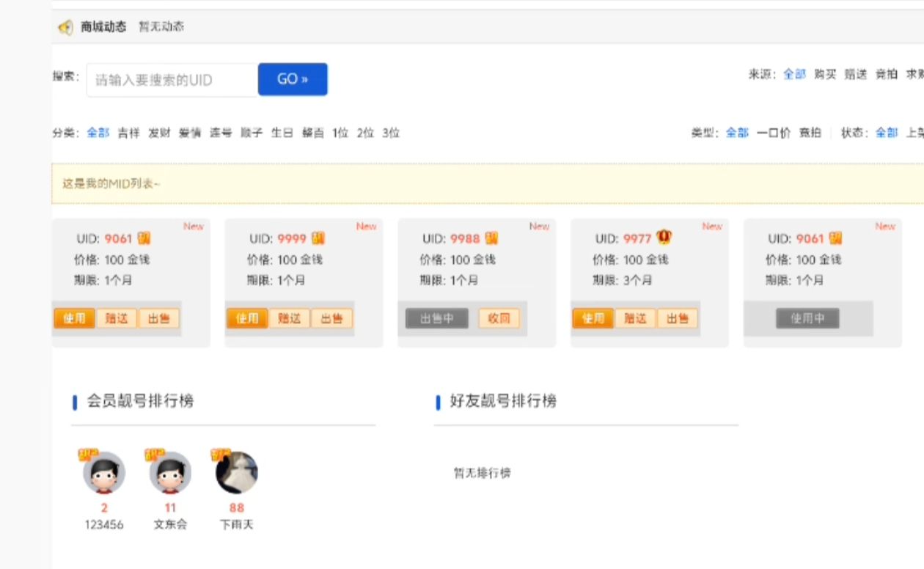Click the ranking number 88 under the avatar
The height and width of the screenshot is (569, 924).
[236, 507]
